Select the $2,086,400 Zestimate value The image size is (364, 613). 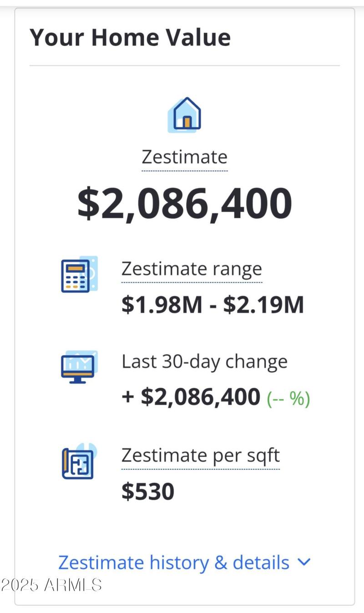185,204
